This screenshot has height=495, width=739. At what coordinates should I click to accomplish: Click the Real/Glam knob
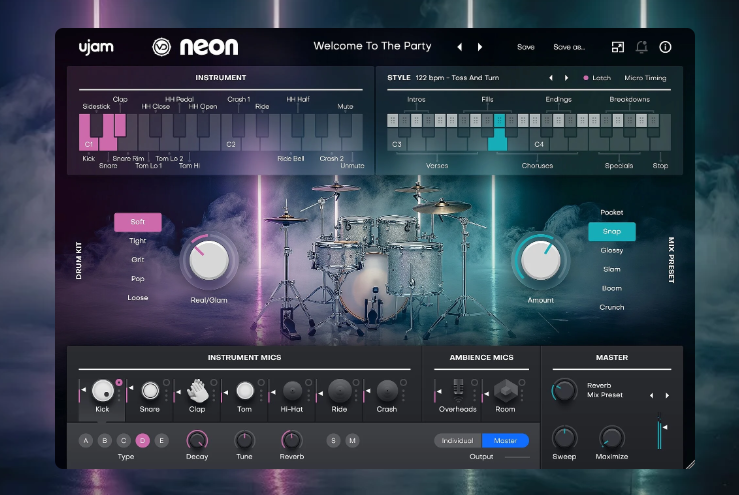(x=209, y=260)
